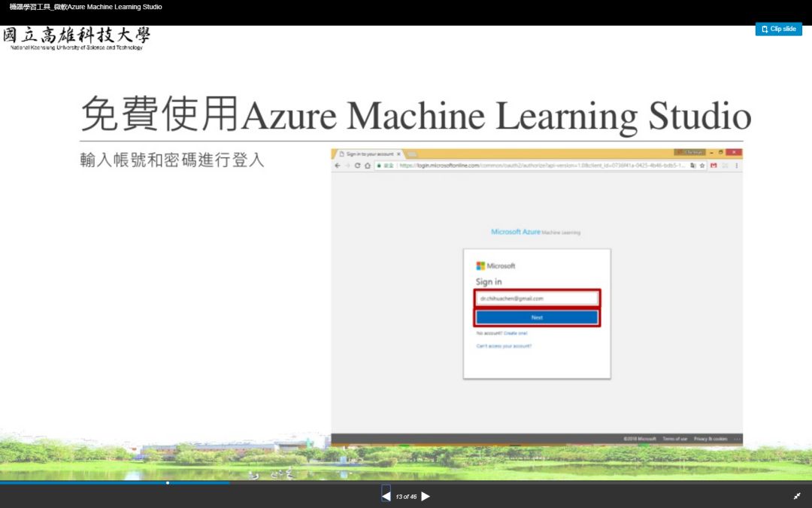Click the university logo at top left
Image resolution: width=812 pixels, height=508 pixels.
[x=77, y=39]
